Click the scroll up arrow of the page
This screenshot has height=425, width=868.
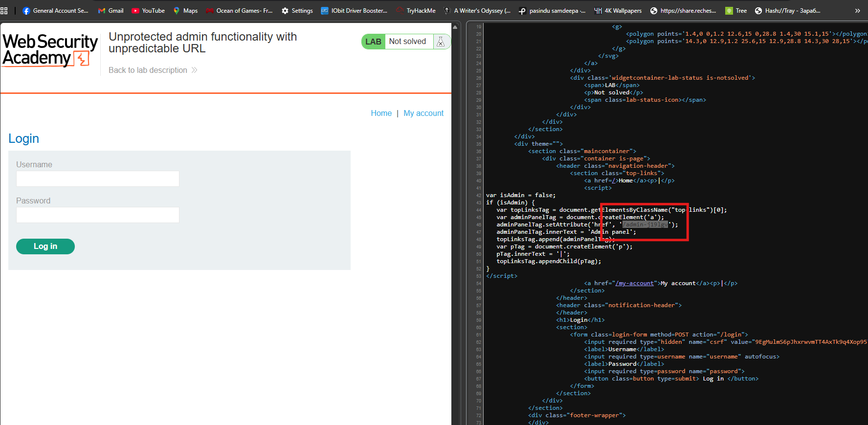[x=455, y=27]
